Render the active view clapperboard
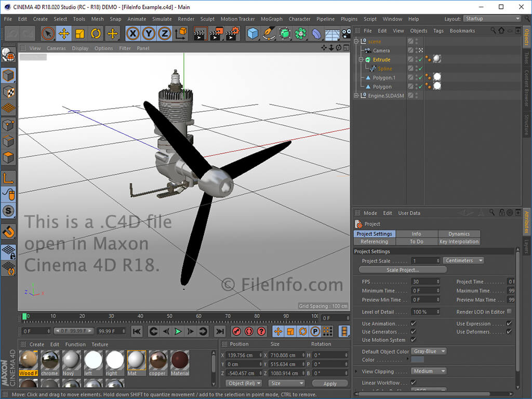Viewport: 532px width, 399px height. (200, 34)
